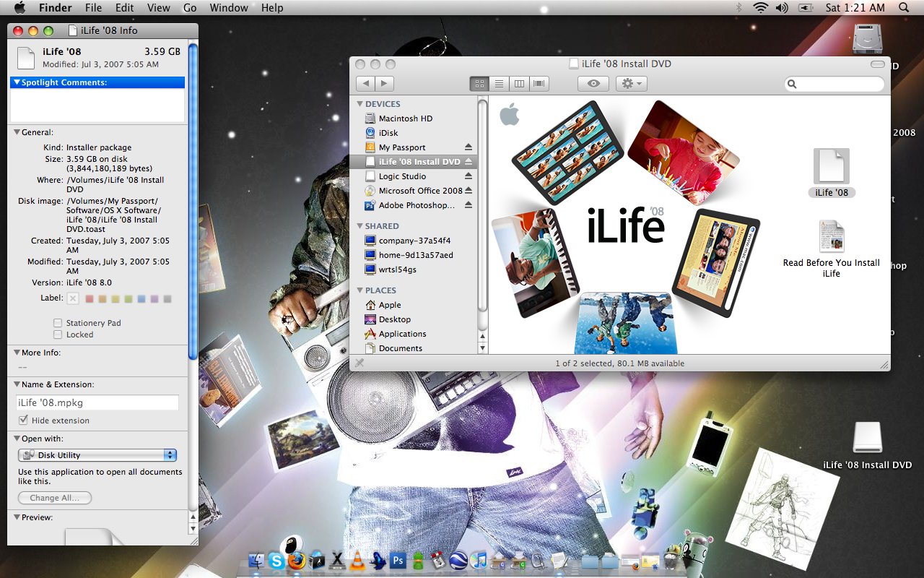
Task: Collapse the General section
Action: pyautogui.click(x=17, y=132)
